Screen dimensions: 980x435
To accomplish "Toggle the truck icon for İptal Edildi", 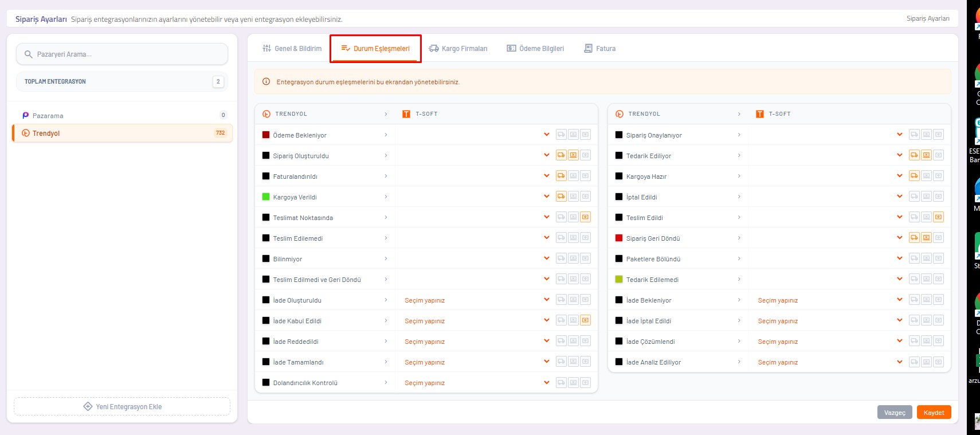I will 914,197.
